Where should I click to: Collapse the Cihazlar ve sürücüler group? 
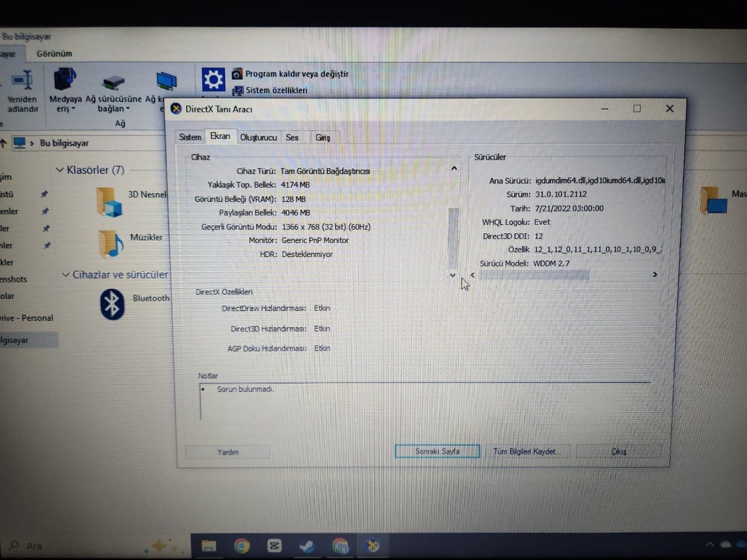click(66, 274)
